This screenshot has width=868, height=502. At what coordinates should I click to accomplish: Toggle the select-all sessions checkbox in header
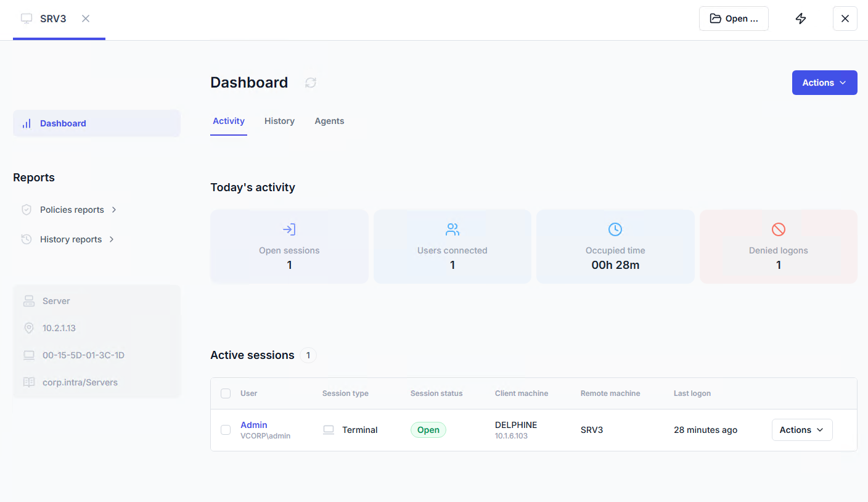226,393
